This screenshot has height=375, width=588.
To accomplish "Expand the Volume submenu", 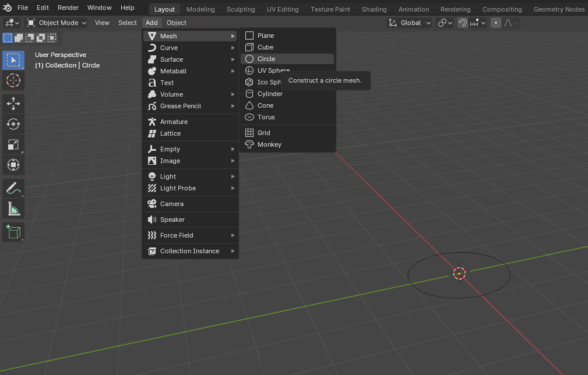I will pos(190,94).
